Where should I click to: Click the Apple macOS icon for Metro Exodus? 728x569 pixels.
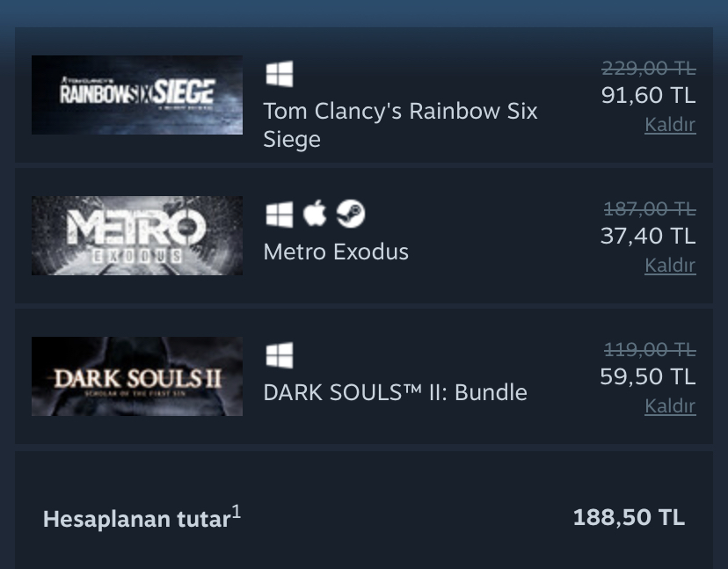click(x=315, y=213)
